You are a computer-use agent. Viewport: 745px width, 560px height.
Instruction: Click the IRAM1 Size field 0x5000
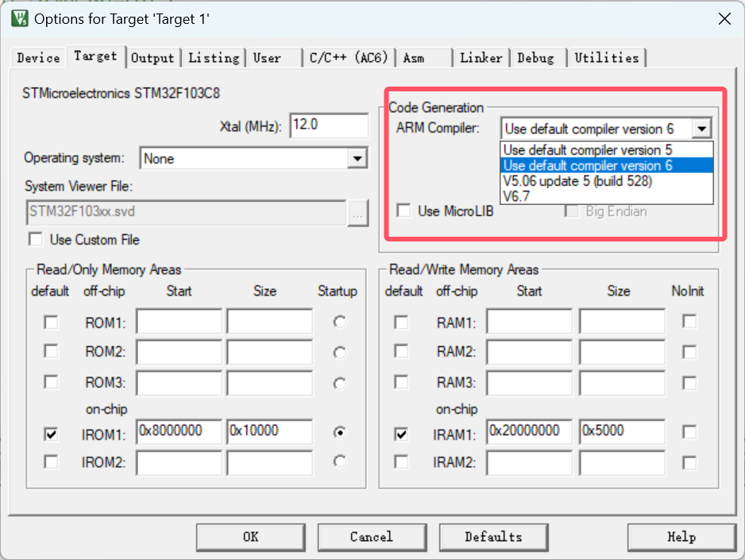click(622, 431)
